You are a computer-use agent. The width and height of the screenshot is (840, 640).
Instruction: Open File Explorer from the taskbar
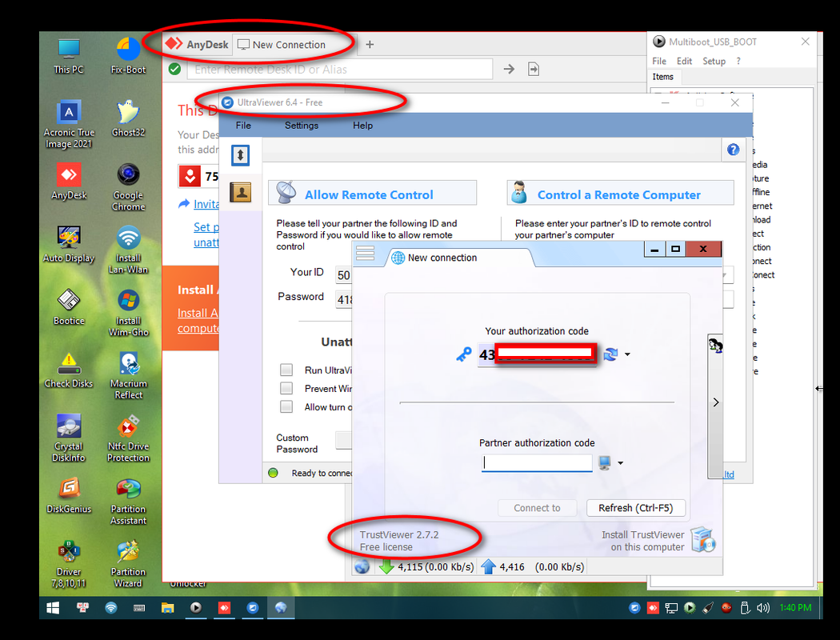pos(168,607)
